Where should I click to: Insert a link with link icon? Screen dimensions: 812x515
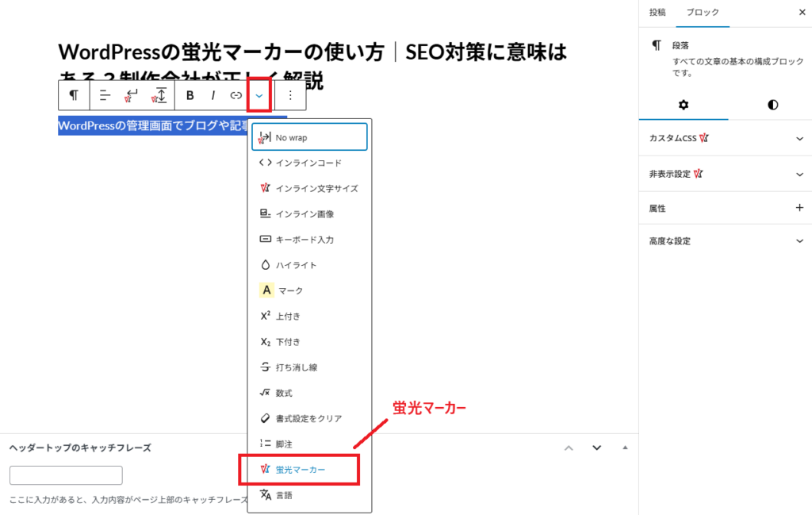click(x=236, y=95)
